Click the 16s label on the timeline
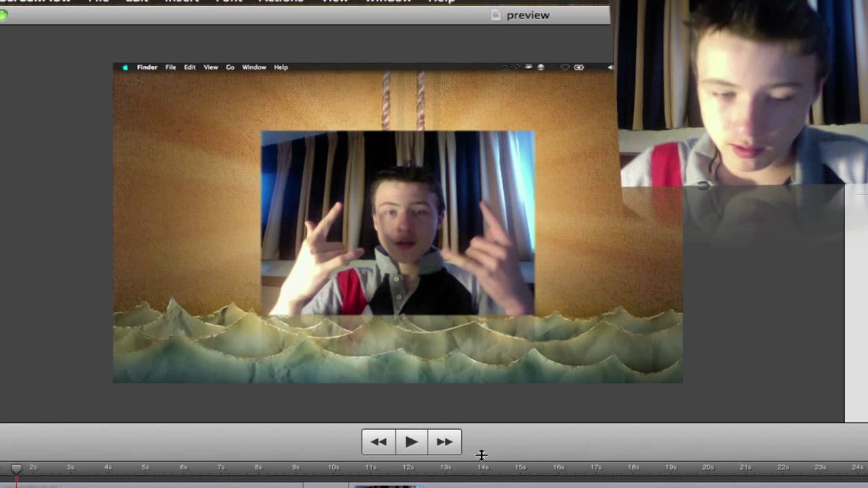 558,467
